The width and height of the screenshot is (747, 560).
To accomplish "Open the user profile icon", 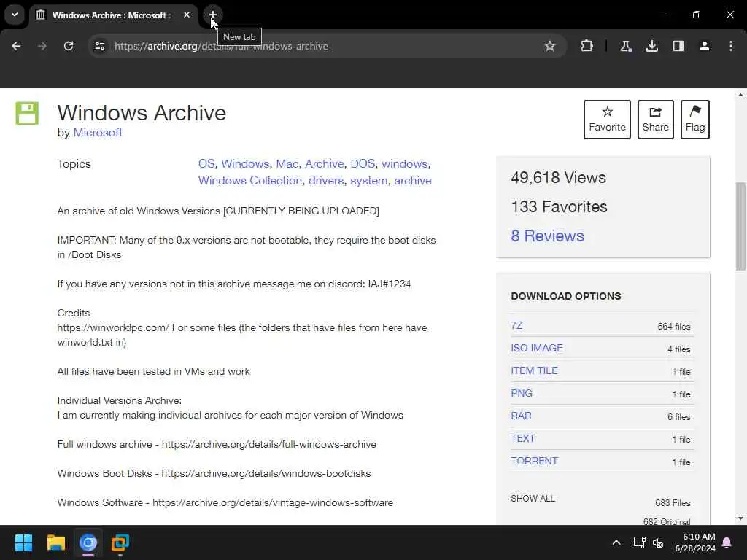I will (x=704, y=46).
